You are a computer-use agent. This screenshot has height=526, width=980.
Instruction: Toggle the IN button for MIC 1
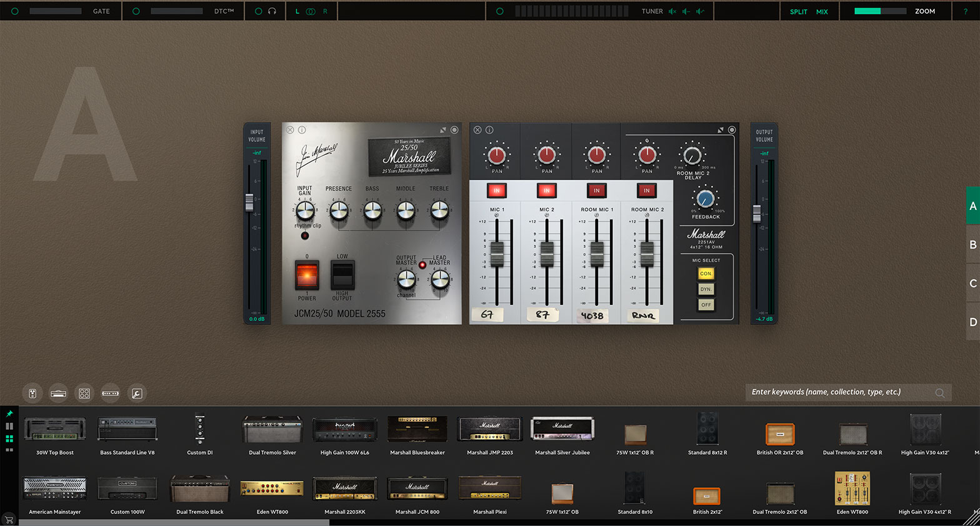(x=497, y=191)
